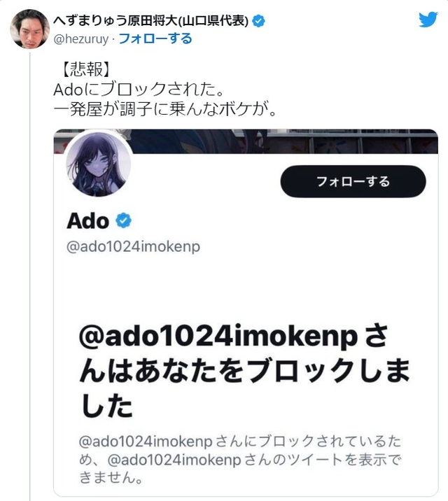Click the bold Ado profile name
The width and height of the screenshot is (448, 501).
tap(88, 221)
